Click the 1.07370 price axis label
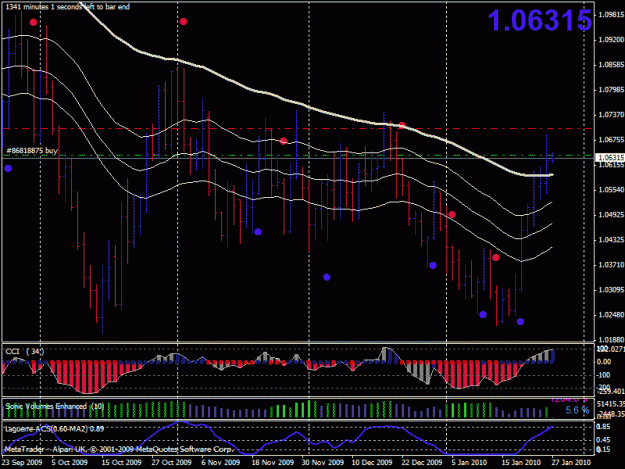 (611, 115)
